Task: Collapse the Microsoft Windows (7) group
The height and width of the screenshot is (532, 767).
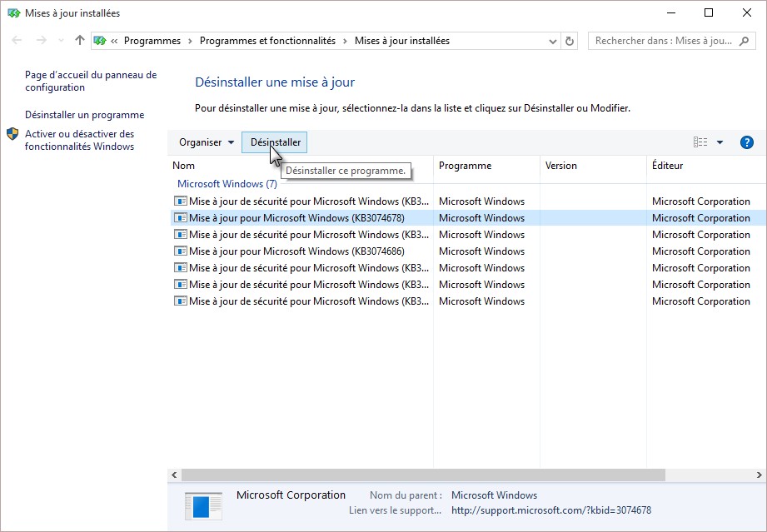Action: [227, 184]
